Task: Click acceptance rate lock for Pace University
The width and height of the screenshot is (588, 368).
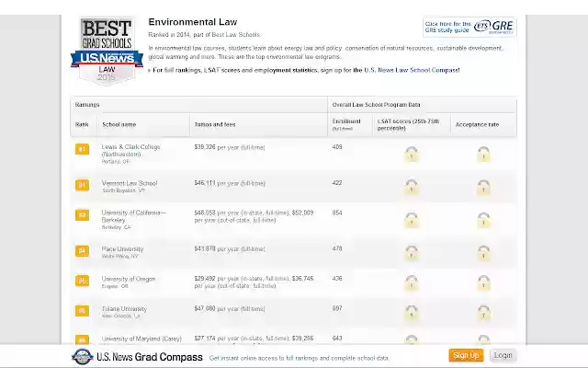Action: [x=483, y=253]
